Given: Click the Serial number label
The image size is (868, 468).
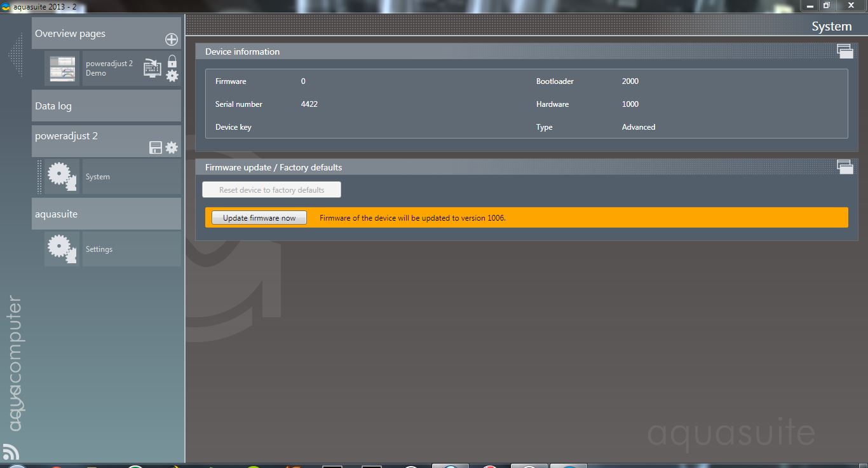Looking at the screenshot, I should pos(239,104).
